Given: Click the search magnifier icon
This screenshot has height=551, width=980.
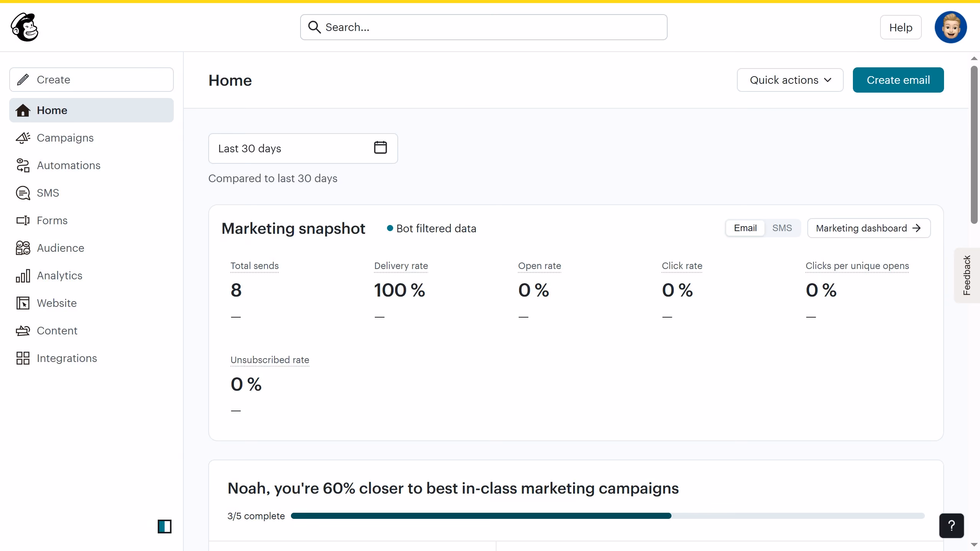Looking at the screenshot, I should [x=314, y=27].
